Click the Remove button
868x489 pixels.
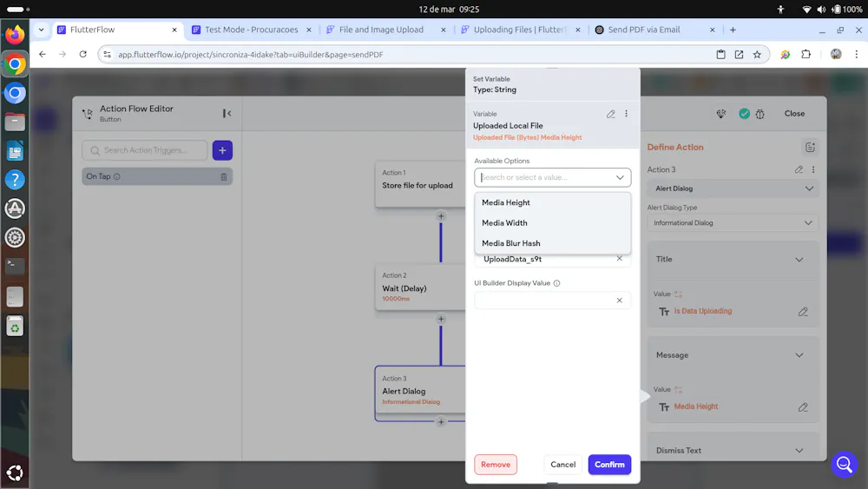point(496,465)
